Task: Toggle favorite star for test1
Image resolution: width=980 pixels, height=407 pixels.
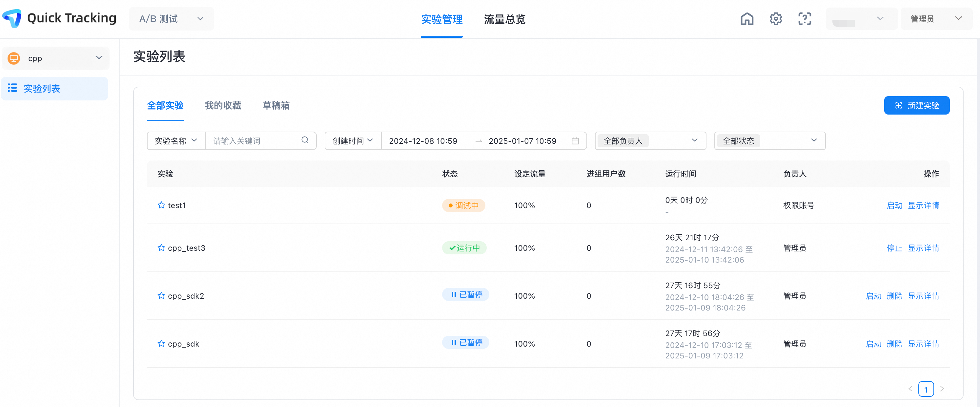Action: coord(161,205)
